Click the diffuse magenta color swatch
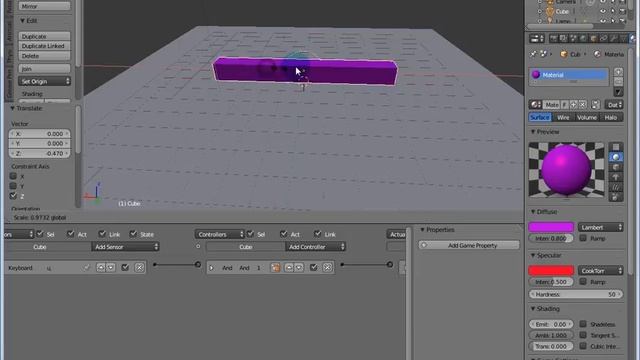Viewport: 640px width, 360px height. coord(551,227)
